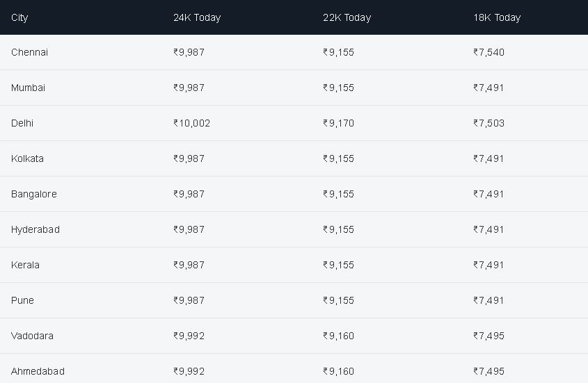Select the Mumbai city name
The image size is (588, 383).
(28, 88)
